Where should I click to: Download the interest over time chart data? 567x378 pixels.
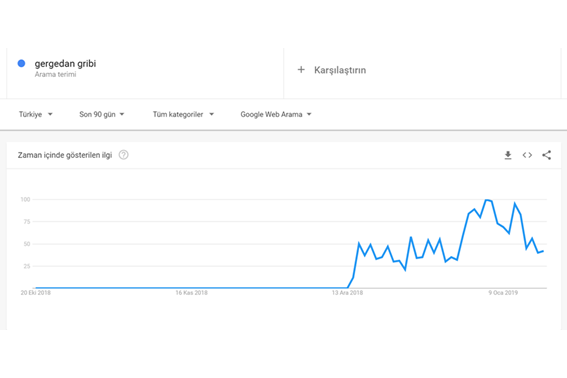pyautogui.click(x=508, y=155)
